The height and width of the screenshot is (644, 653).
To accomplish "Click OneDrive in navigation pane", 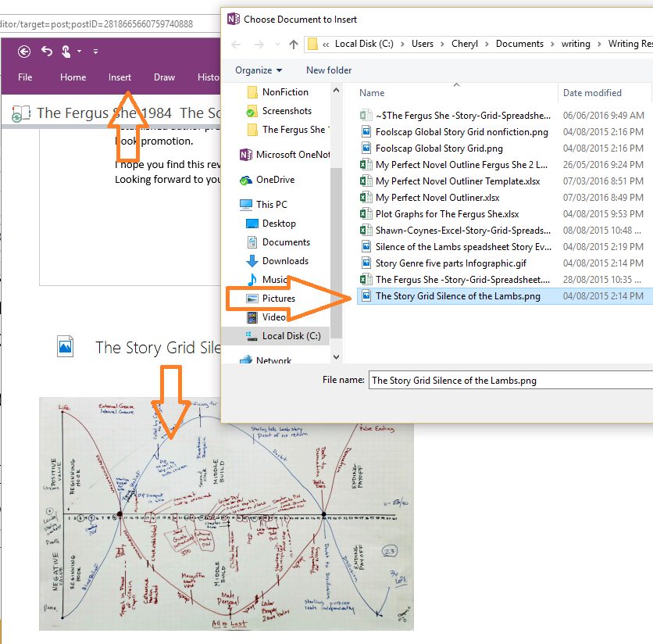I will click(x=267, y=180).
